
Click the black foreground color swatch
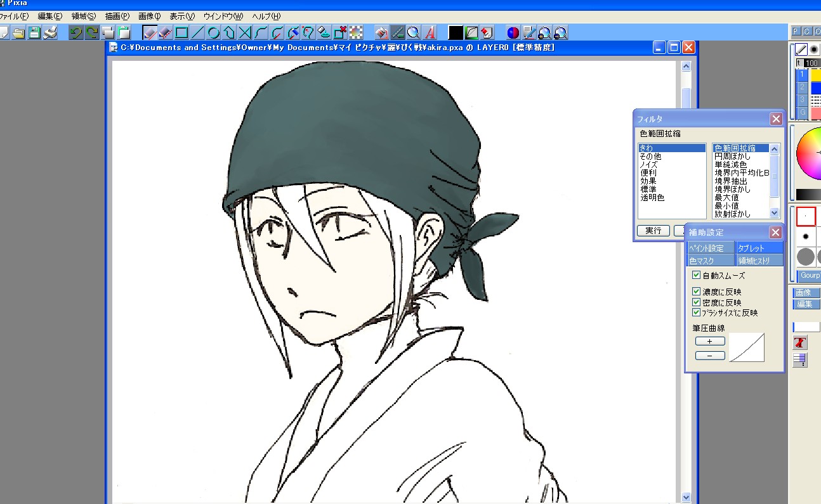coord(456,32)
